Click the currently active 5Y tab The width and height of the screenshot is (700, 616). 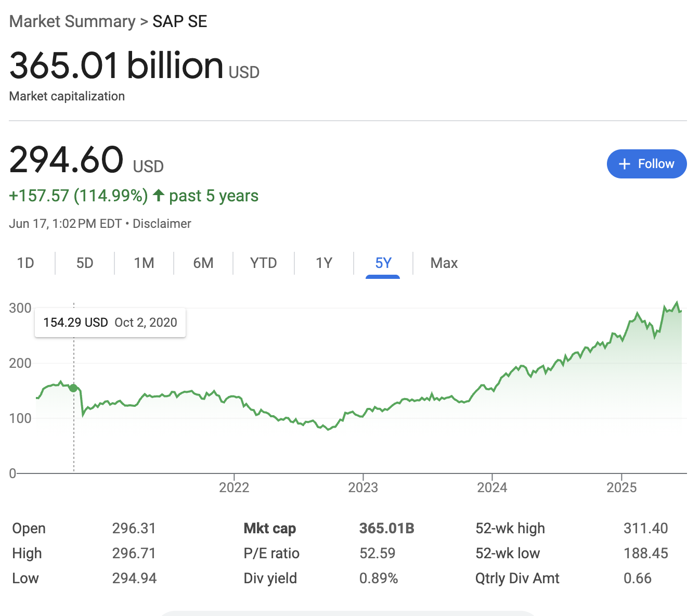click(x=383, y=263)
